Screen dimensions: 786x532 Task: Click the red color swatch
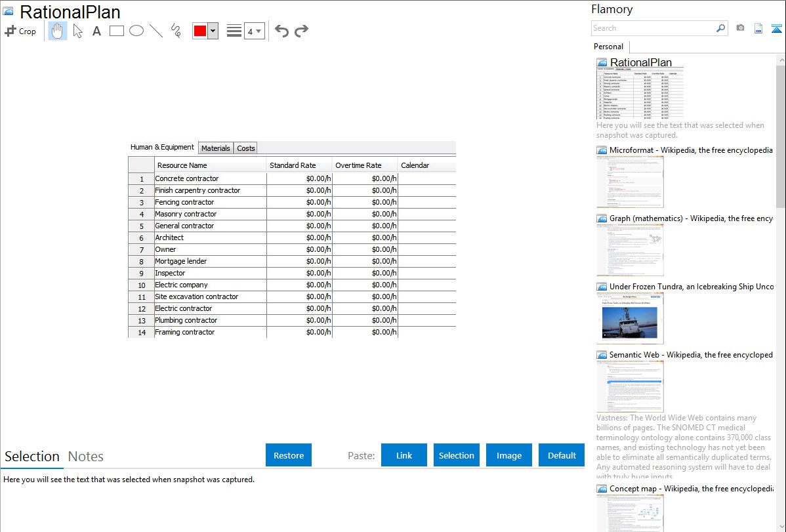(x=200, y=31)
